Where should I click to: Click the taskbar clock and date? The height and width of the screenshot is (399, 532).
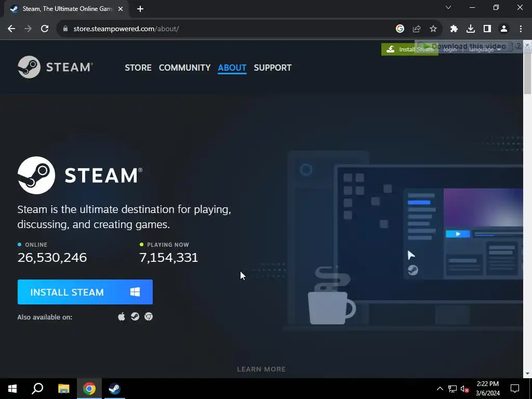pyautogui.click(x=487, y=389)
